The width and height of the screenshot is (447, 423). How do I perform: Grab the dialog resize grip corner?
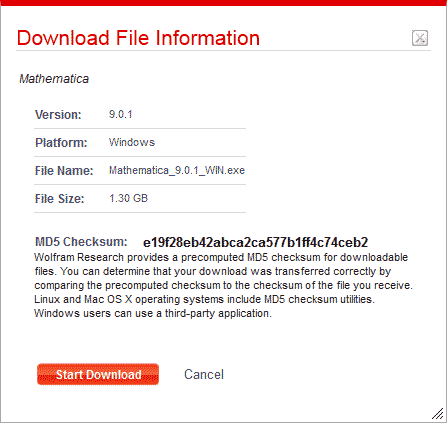438,414
